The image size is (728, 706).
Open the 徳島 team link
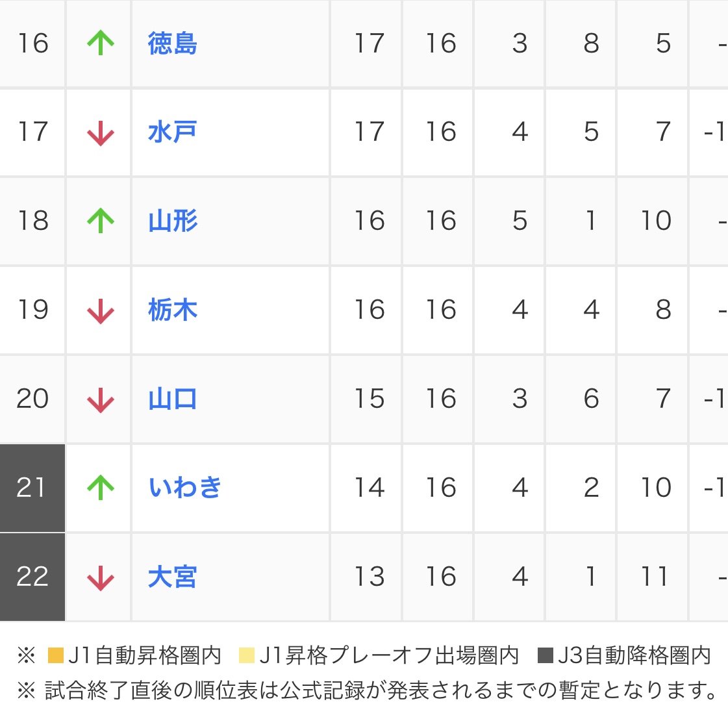coord(172,44)
